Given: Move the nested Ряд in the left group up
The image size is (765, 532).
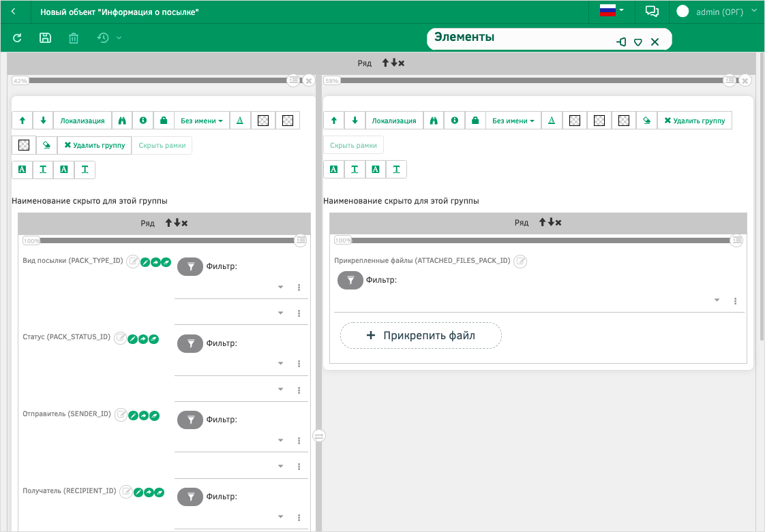Looking at the screenshot, I should click(x=169, y=223).
